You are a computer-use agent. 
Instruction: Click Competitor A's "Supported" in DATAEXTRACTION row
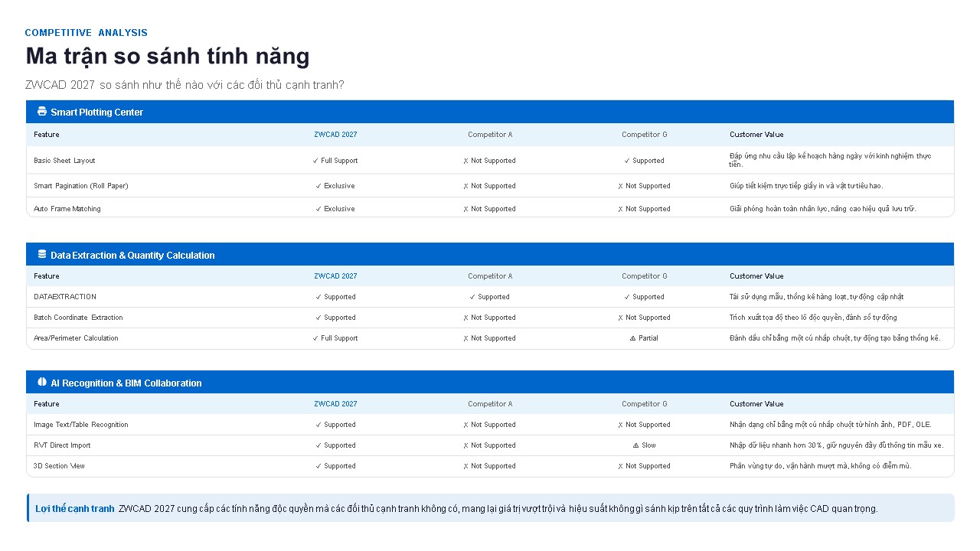pos(490,297)
